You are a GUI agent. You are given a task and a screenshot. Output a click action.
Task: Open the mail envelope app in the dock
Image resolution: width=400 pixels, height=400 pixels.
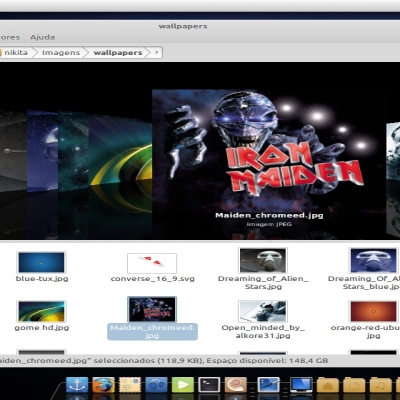pos(130,385)
